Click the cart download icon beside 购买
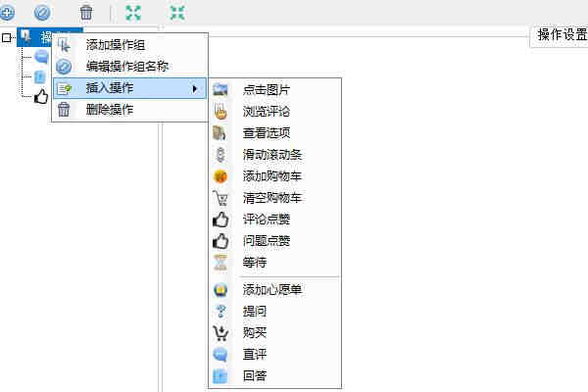 click(220, 333)
